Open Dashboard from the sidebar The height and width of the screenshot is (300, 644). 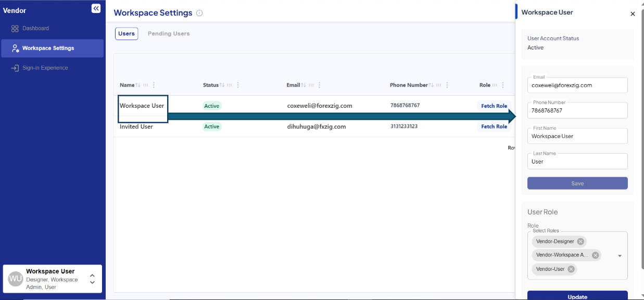click(x=35, y=28)
